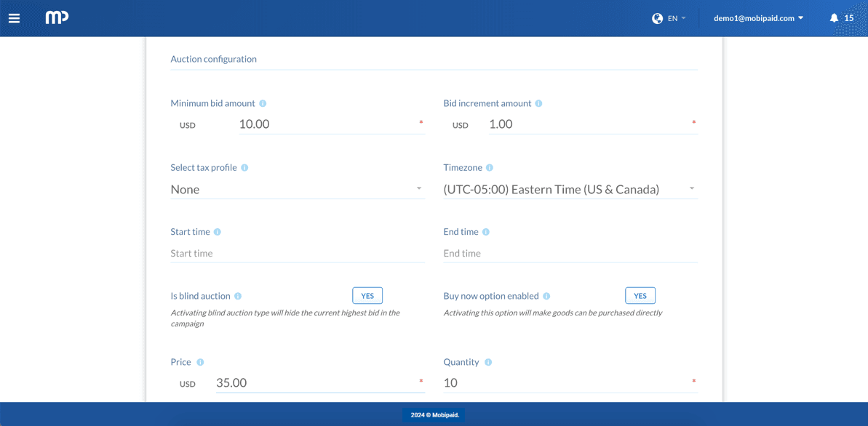The height and width of the screenshot is (426, 868).
Task: Open the demo1@mobipaid.com account menu
Action: pos(758,18)
